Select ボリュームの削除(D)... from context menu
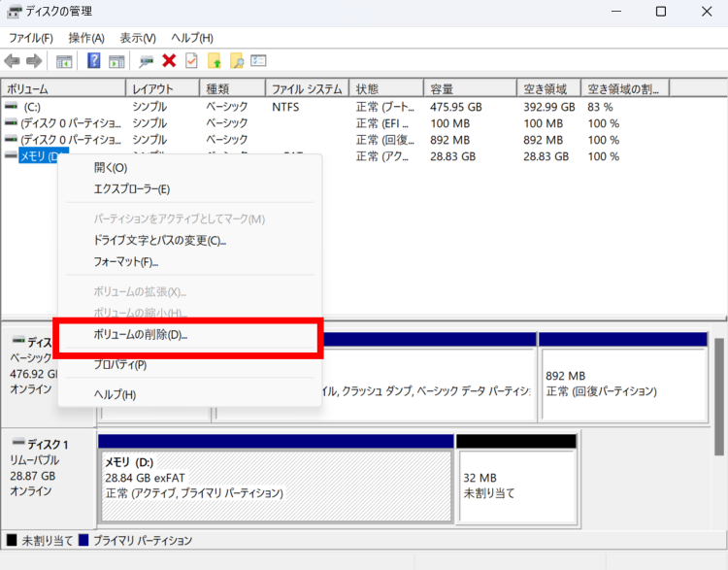 (x=141, y=335)
